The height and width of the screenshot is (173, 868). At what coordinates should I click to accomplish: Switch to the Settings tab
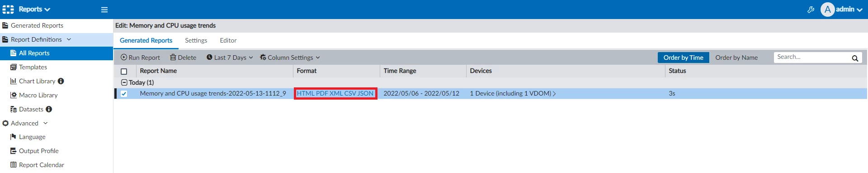(x=196, y=40)
